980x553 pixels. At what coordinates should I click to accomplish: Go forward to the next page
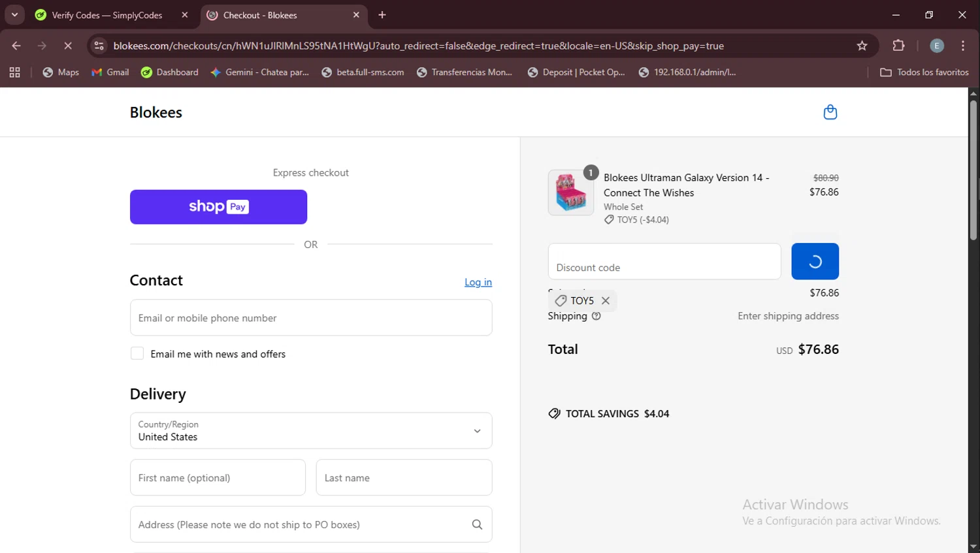42,46
